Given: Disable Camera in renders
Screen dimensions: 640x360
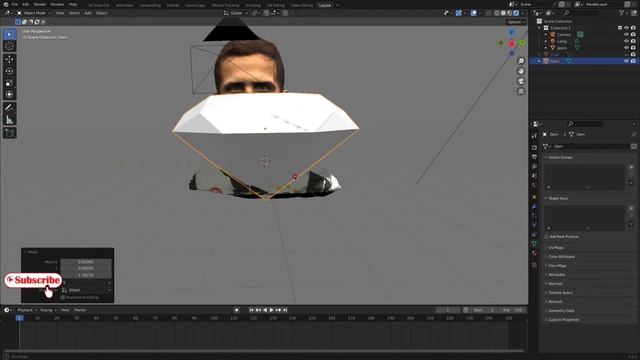Looking at the screenshot, I should [x=633, y=35].
